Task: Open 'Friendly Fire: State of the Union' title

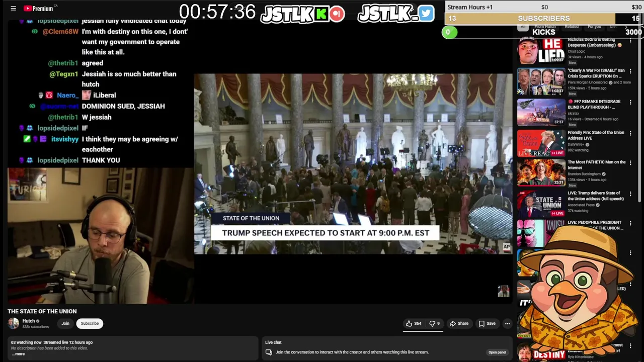Action: (596, 135)
